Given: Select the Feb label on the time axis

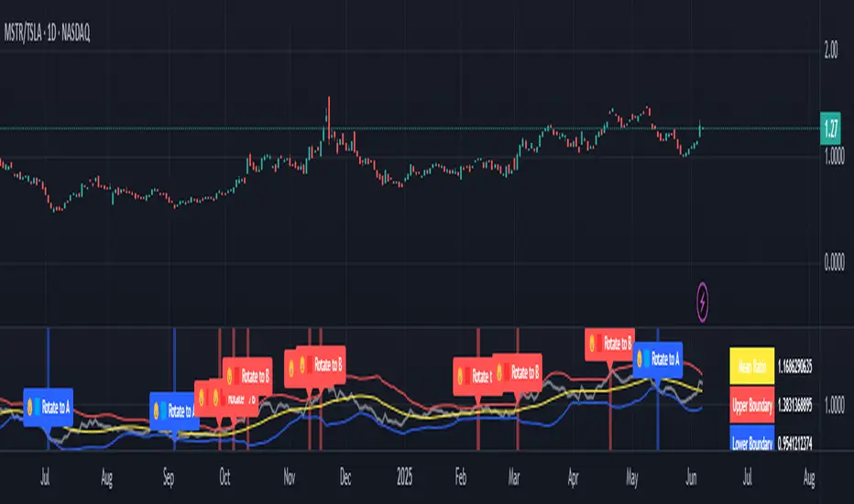Looking at the screenshot, I should [x=460, y=477].
